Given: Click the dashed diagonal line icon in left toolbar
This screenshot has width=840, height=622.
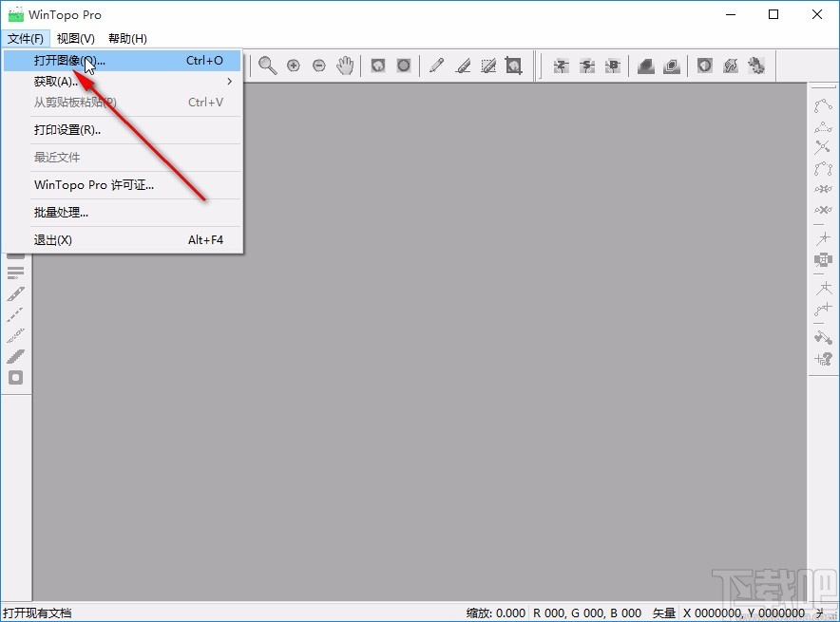Looking at the screenshot, I should tap(15, 314).
